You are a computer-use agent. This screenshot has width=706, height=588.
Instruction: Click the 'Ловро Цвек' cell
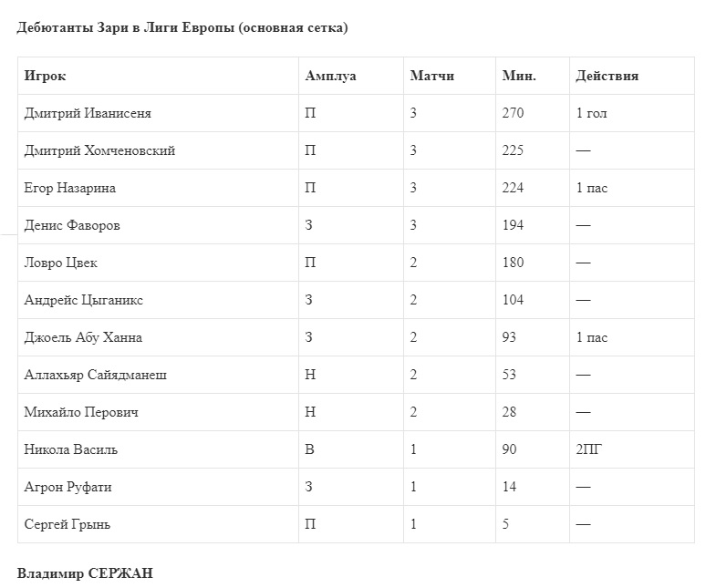[61, 263]
